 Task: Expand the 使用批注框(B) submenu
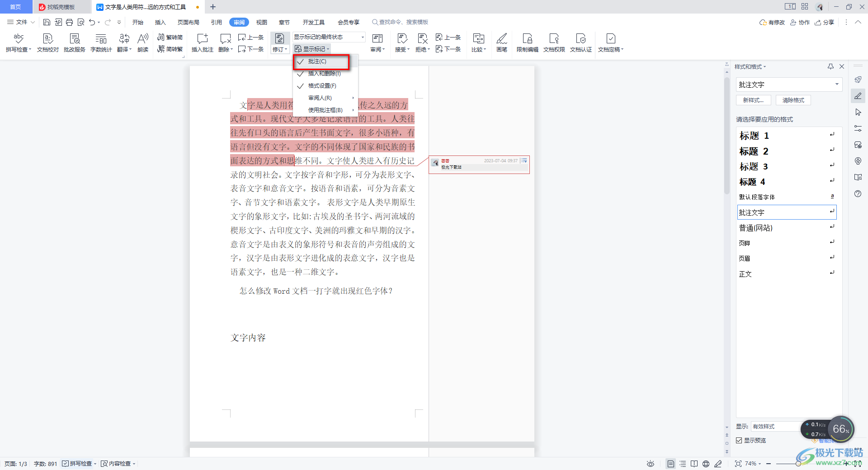(325, 110)
